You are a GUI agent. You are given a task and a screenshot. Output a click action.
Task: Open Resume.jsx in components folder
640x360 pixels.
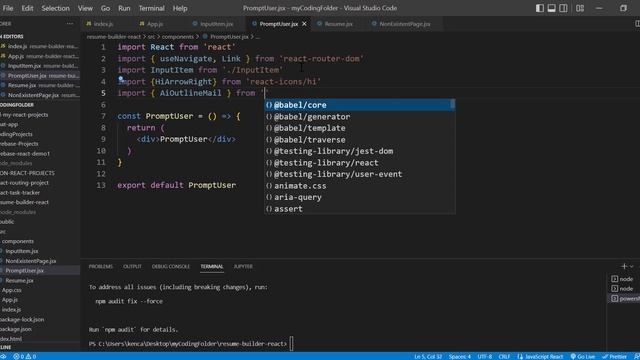pos(40,280)
